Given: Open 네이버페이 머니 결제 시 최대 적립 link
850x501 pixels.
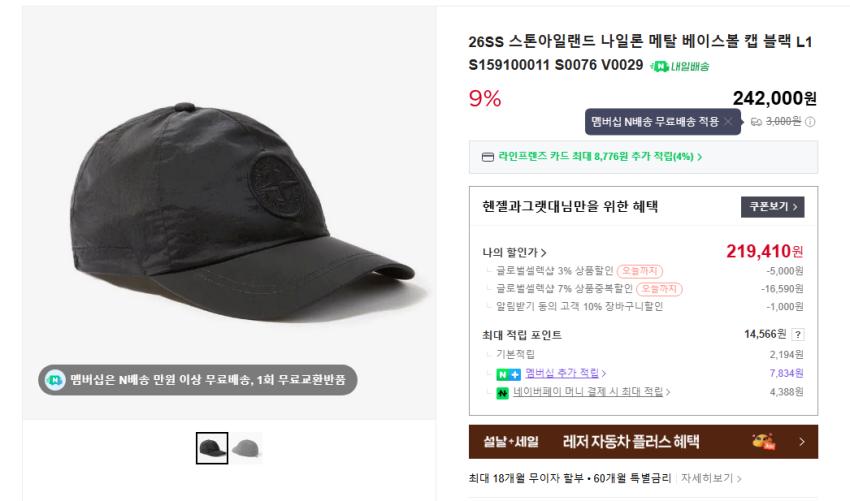Looking at the screenshot, I should click(x=591, y=391).
